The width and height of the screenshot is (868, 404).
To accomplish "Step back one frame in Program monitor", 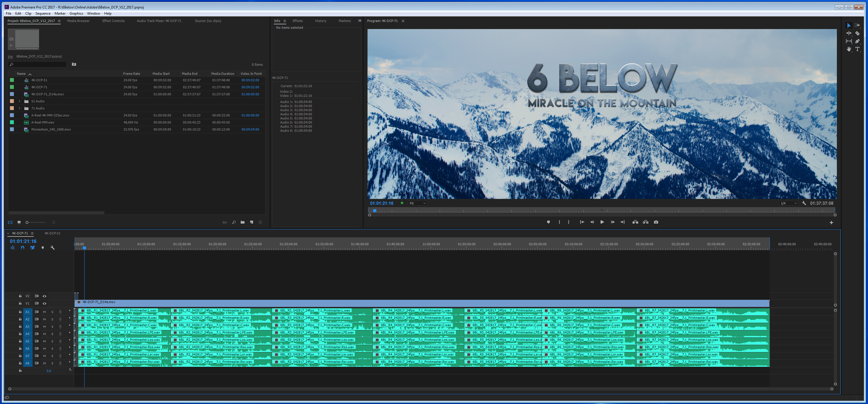I will tap(592, 222).
